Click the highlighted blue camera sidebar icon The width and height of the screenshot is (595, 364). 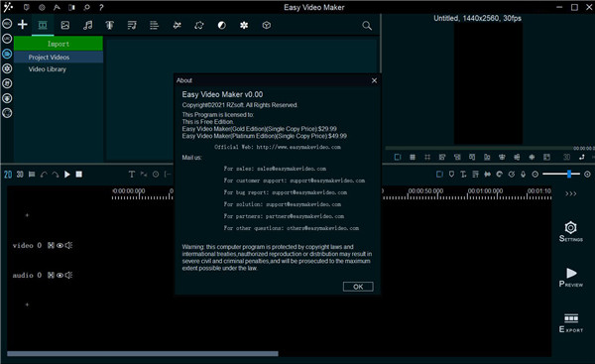coord(7,54)
